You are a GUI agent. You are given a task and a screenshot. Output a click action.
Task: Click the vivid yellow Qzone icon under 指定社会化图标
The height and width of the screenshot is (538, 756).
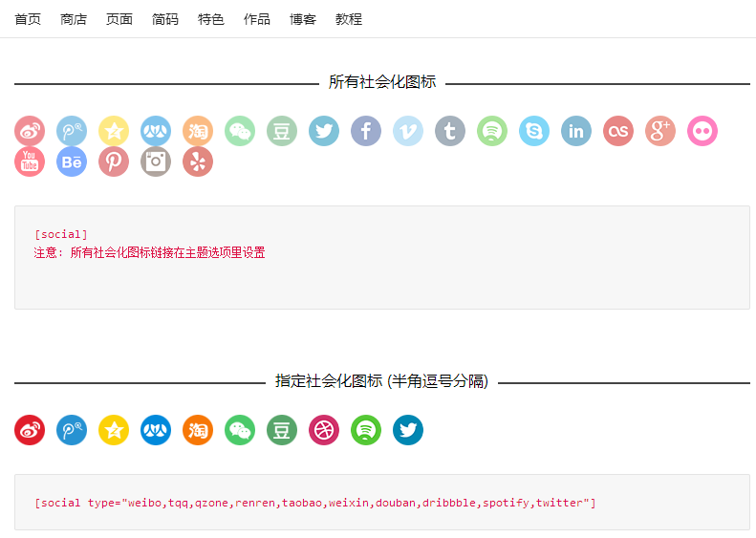114,430
